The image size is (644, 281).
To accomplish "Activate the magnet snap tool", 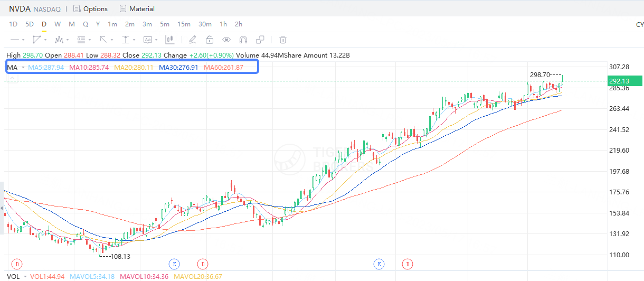I will pos(243,40).
